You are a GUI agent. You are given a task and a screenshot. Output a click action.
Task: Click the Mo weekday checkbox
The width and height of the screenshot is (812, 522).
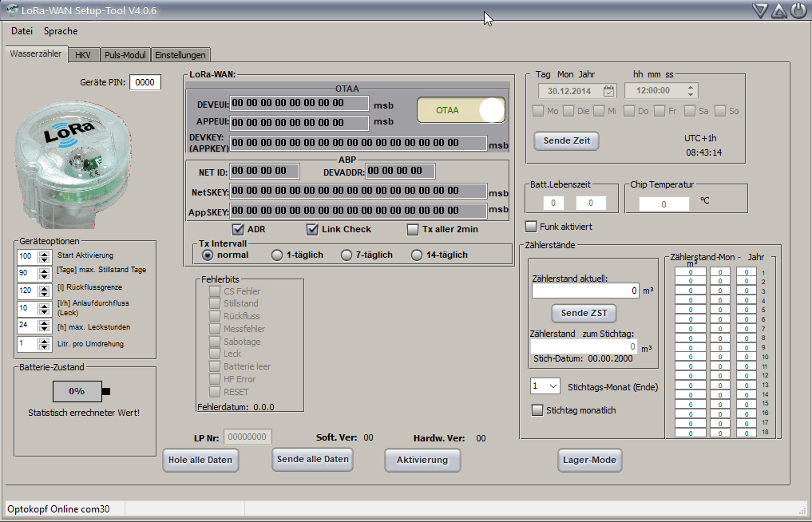point(538,111)
